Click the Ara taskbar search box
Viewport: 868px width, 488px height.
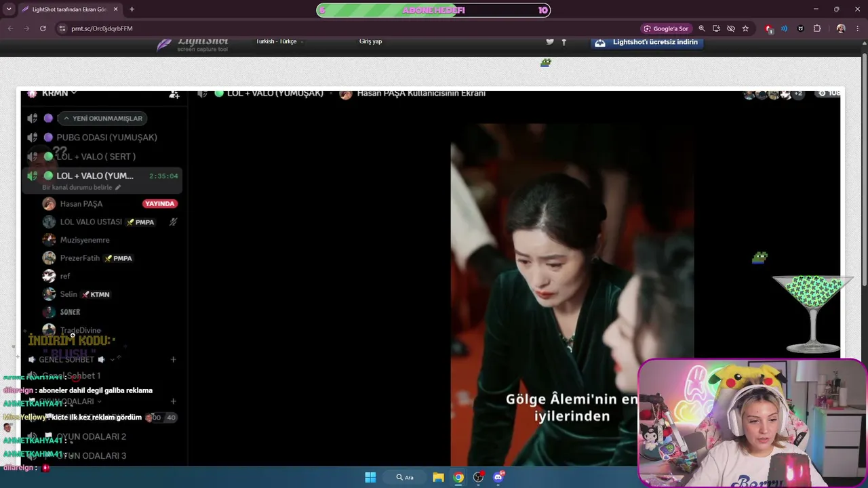[405, 477]
